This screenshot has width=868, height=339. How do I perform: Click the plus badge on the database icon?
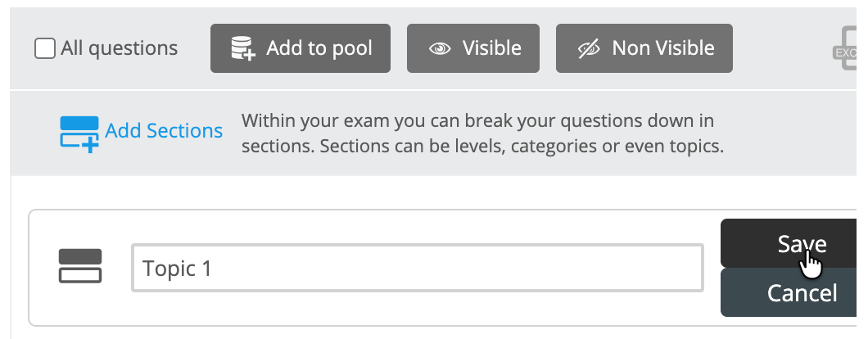coord(250,56)
